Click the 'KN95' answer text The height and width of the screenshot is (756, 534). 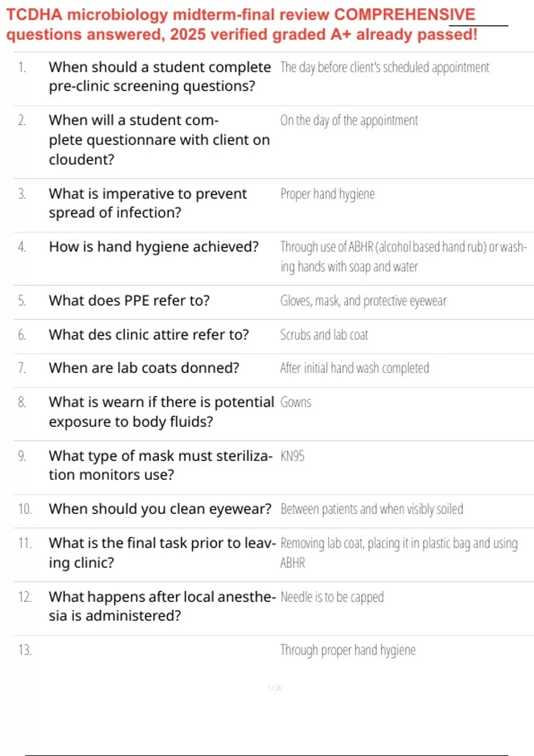click(292, 456)
